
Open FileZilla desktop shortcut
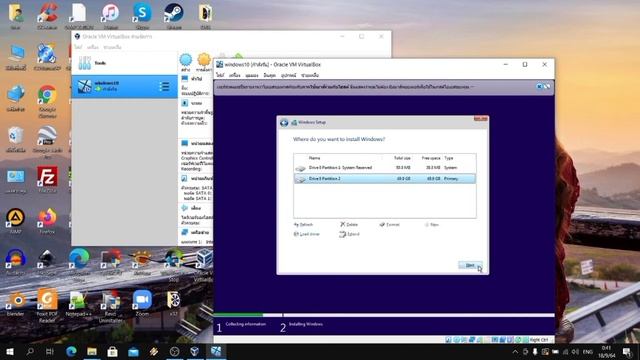click(47, 179)
